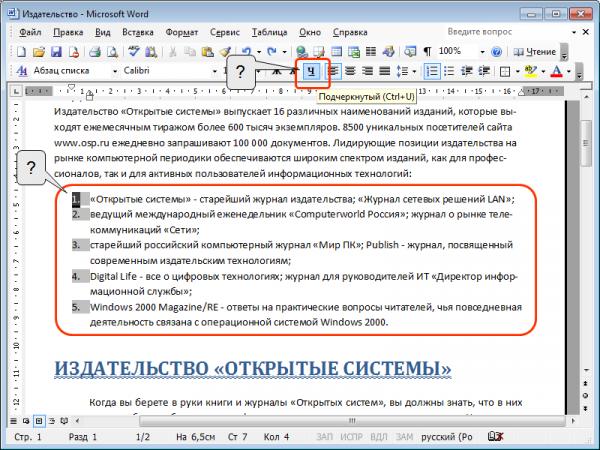
Task: Apply red font color button
Action: point(557,71)
